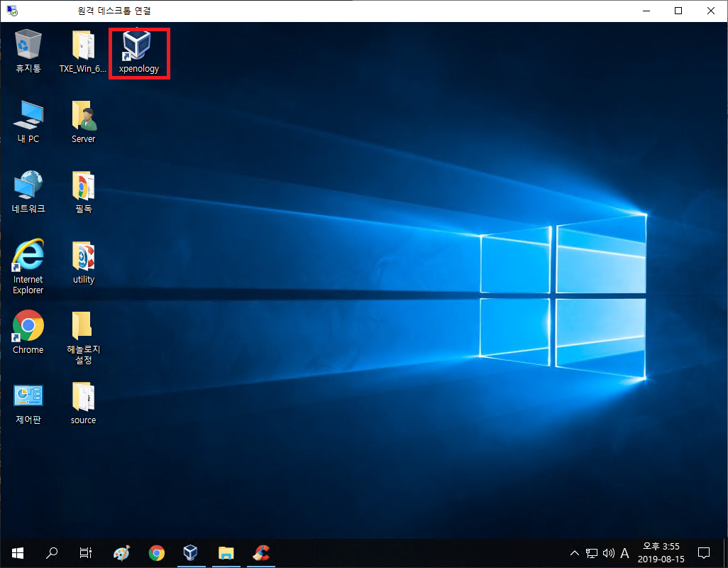The image size is (728, 568).
Task: Select the Server folder icon
Action: tap(84, 121)
